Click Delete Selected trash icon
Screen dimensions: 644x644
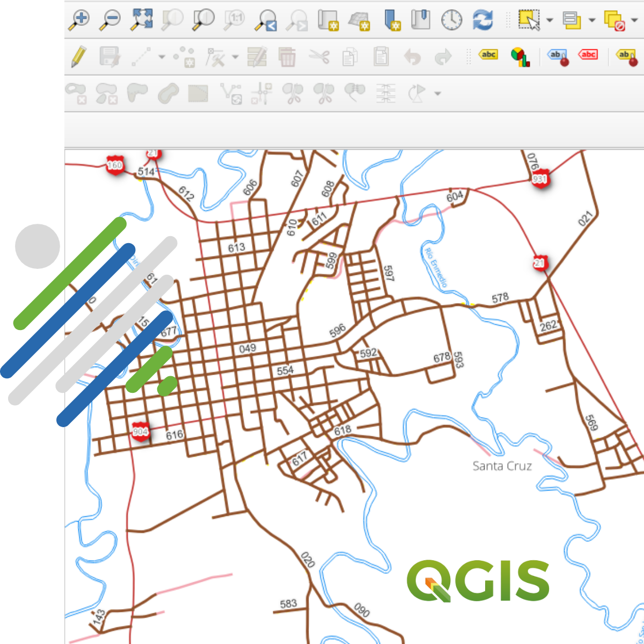[x=288, y=56]
